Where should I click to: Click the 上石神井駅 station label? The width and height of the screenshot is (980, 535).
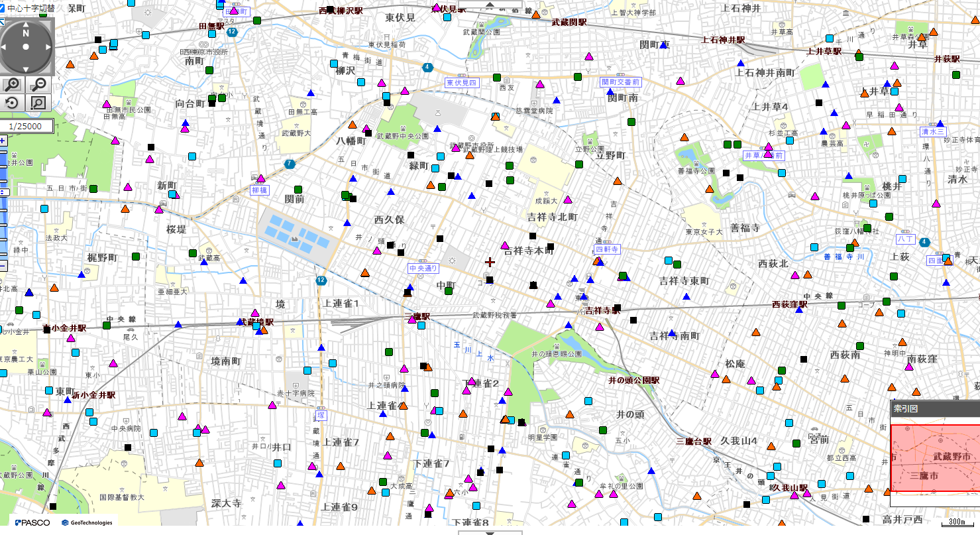click(724, 40)
